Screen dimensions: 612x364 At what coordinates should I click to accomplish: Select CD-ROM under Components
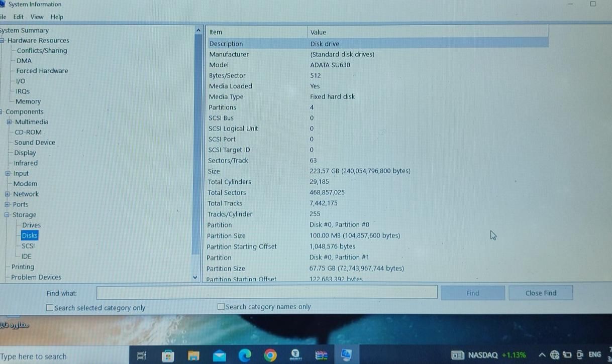coord(28,132)
